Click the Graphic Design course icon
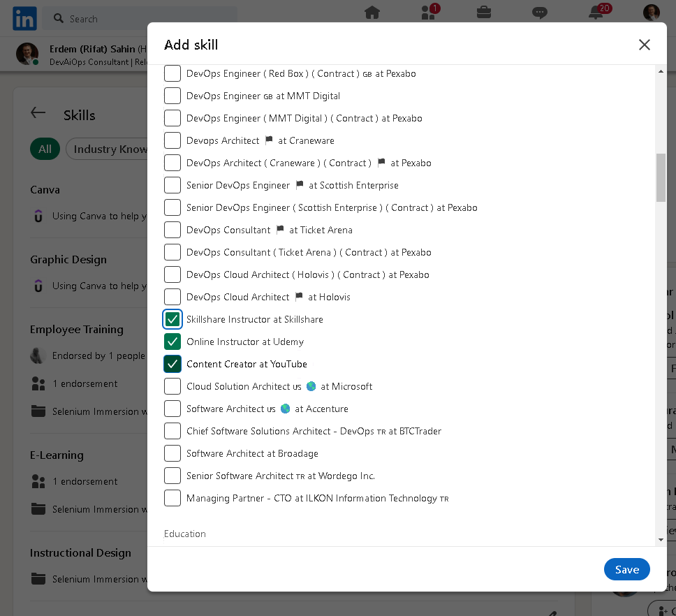Viewport: 676px width, 616px height. (38, 286)
